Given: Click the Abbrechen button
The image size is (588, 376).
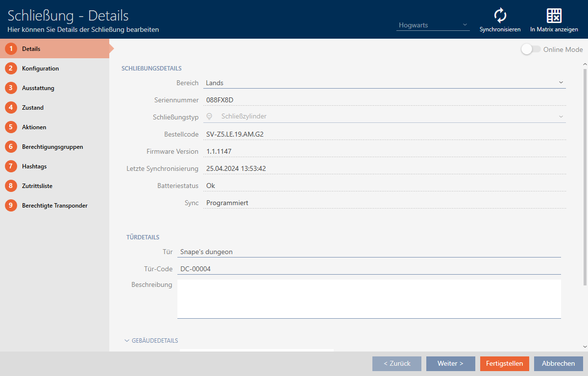Looking at the screenshot, I should [558, 364].
